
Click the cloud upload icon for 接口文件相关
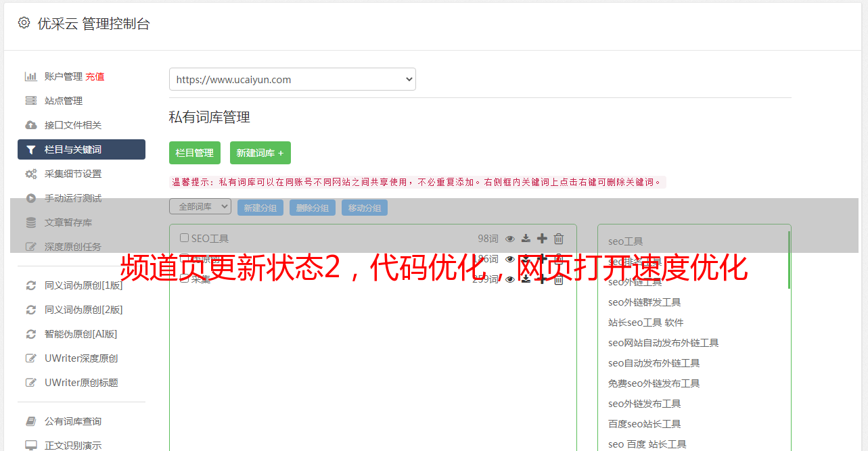click(x=31, y=125)
